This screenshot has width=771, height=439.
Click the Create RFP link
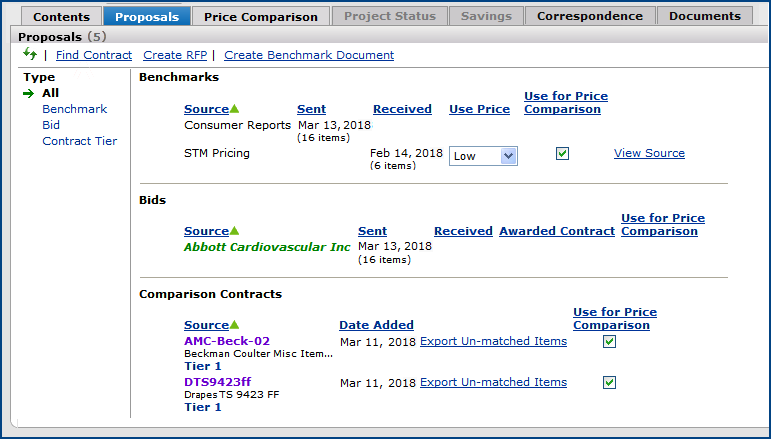tap(175, 55)
